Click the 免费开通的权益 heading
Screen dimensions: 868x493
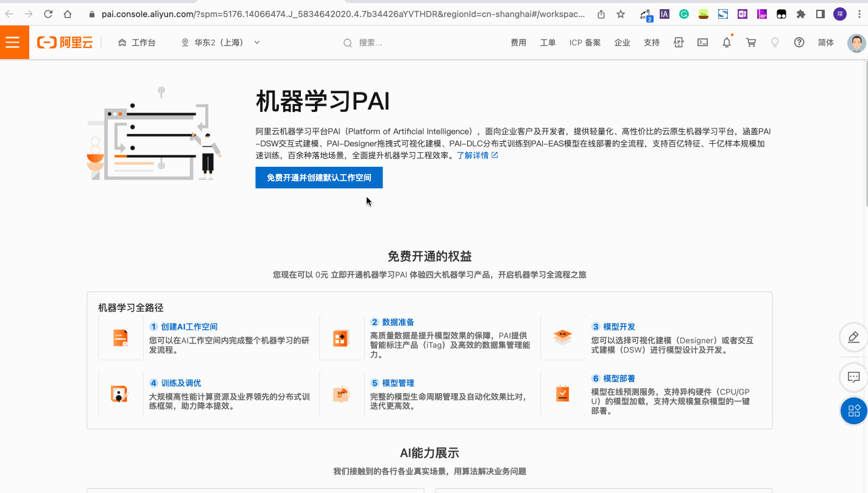pos(429,256)
